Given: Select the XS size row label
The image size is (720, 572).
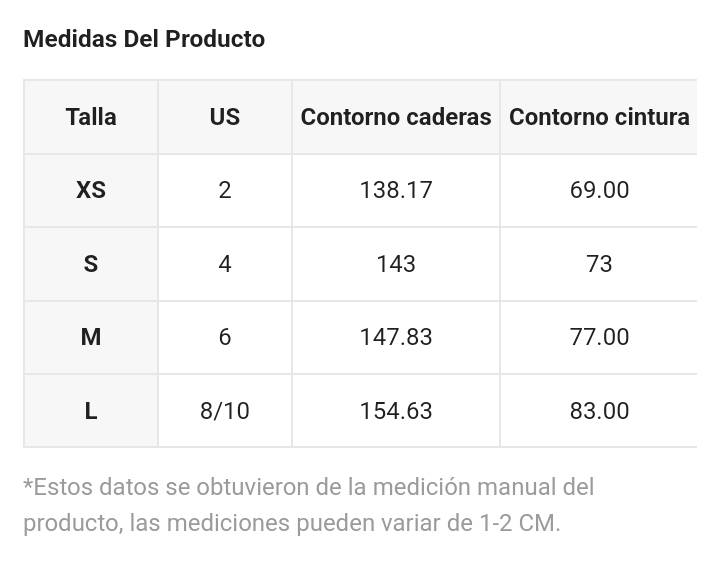Looking at the screenshot, I should (91, 190).
